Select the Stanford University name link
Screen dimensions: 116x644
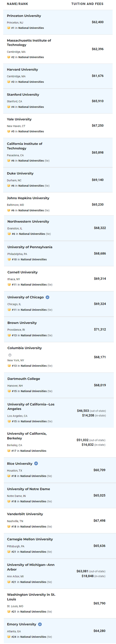pos(23,94)
